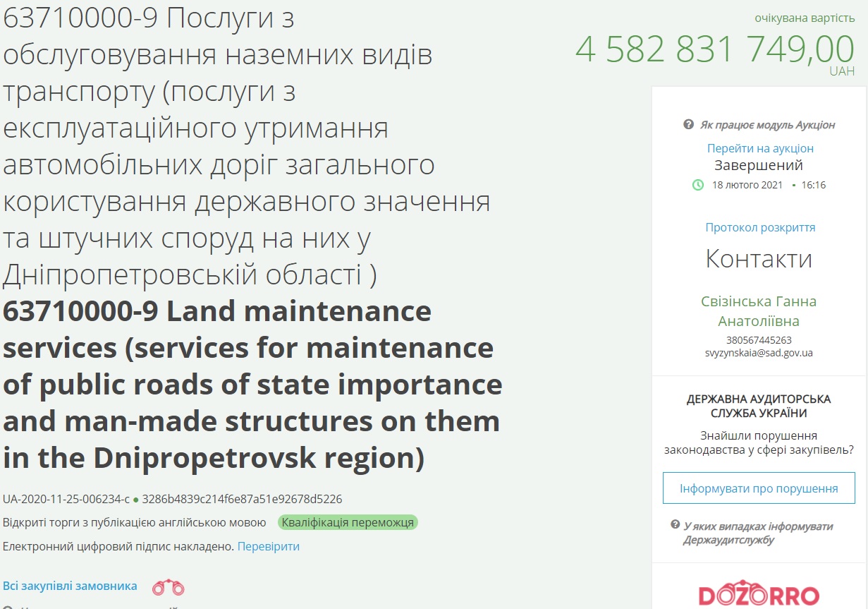868x609 pixels.
Task: Open the "Перейти на аукціон" link
Action: click(760, 148)
